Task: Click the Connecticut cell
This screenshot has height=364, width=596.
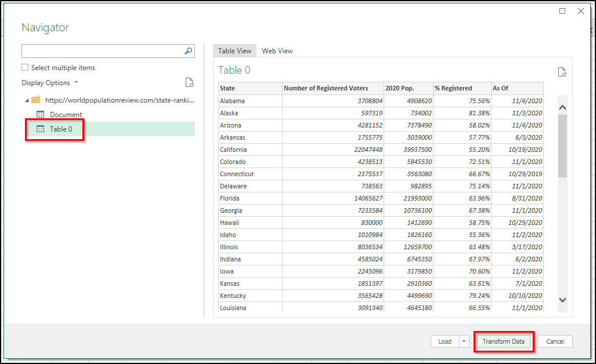Action: coord(250,174)
